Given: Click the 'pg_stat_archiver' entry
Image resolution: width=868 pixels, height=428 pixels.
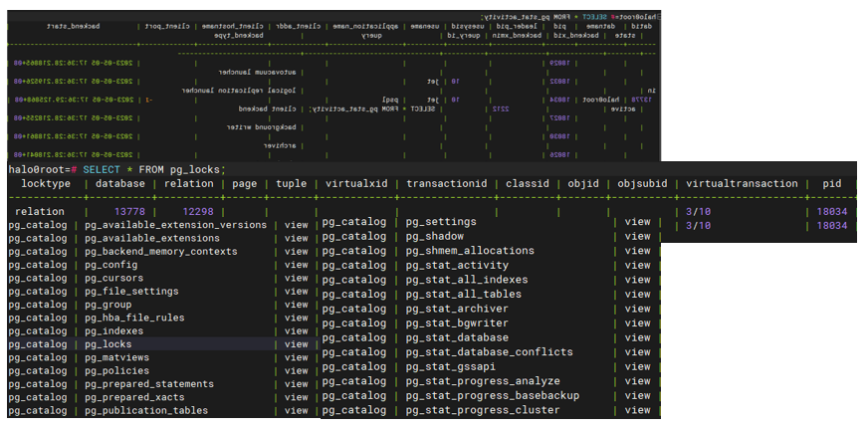Looking at the screenshot, I should click(x=457, y=309).
